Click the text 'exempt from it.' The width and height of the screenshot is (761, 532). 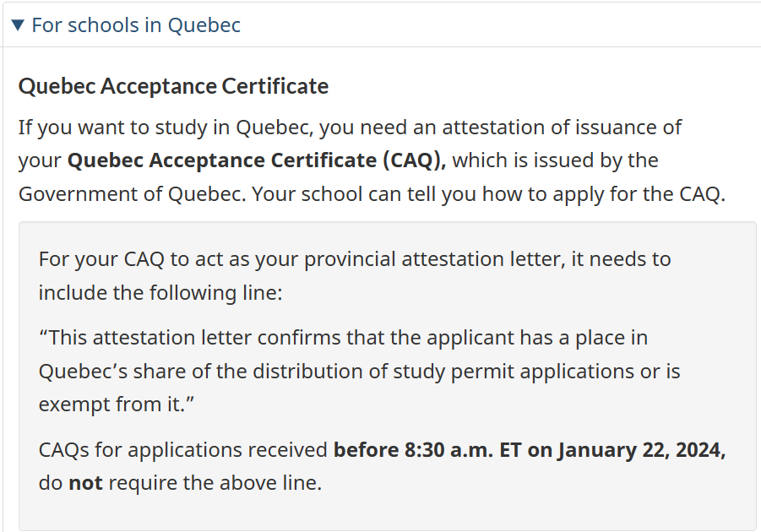point(117,404)
